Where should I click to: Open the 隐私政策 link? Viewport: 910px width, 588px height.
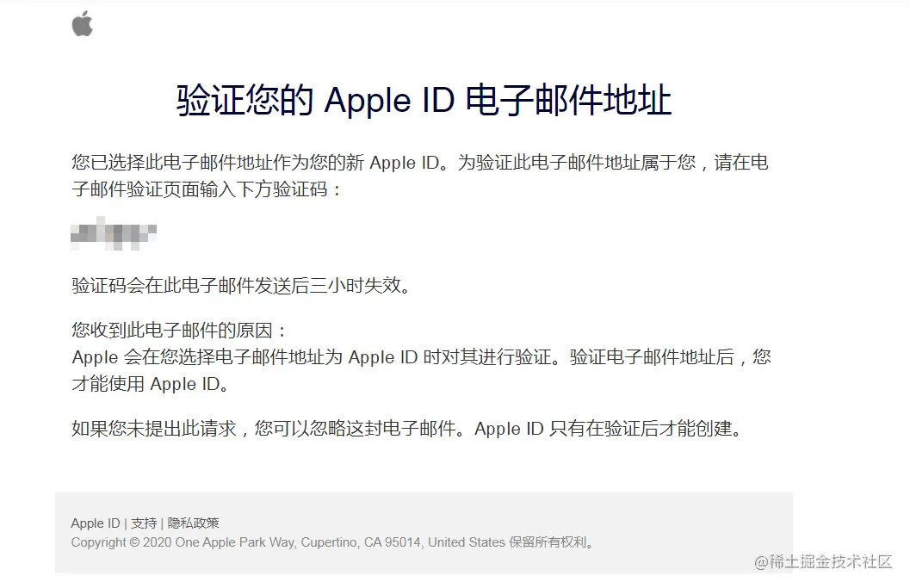[193, 523]
